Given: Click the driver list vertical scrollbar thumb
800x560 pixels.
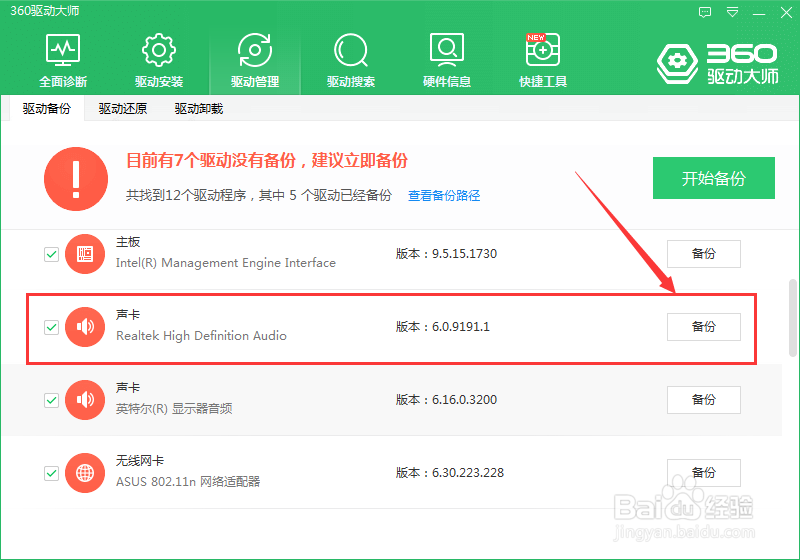Looking at the screenshot, I should coord(793,318).
